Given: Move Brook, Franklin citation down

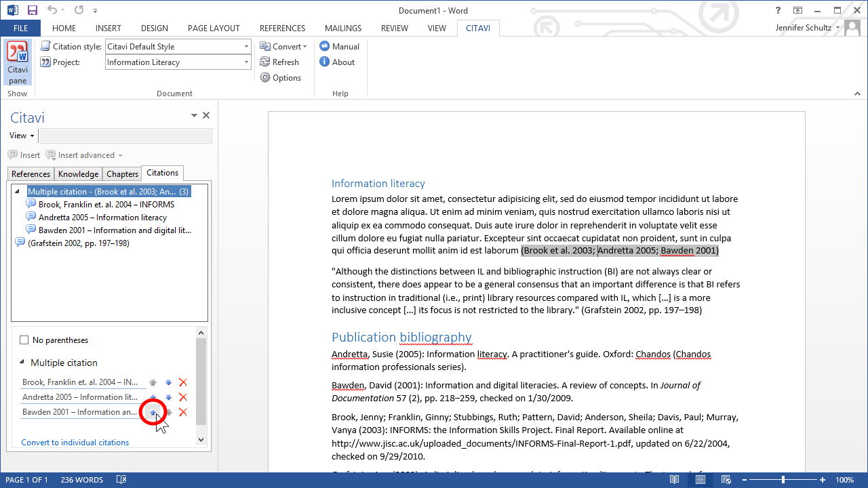Looking at the screenshot, I should pos(168,382).
